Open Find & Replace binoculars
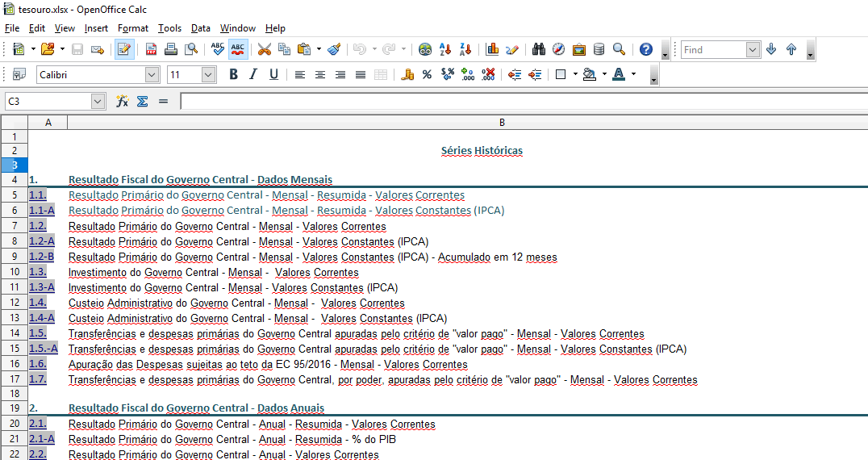This screenshot has height=460, width=868. 539,49
